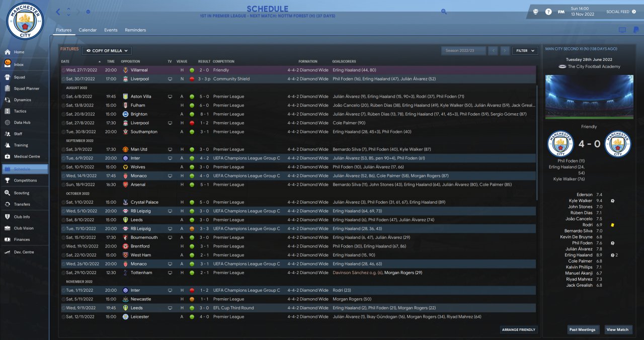Toggle selection circle on Monaco 14/9/2022 row
The height and width of the screenshot is (340, 644).
tap(63, 176)
